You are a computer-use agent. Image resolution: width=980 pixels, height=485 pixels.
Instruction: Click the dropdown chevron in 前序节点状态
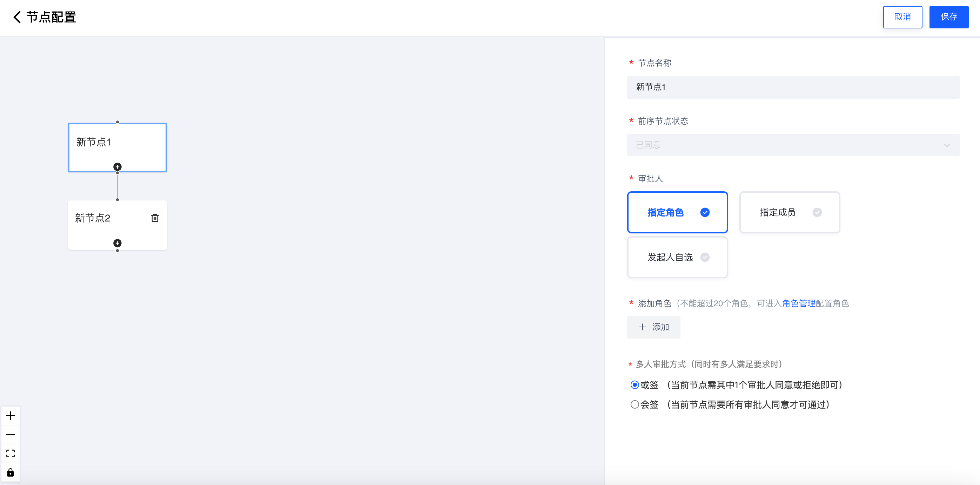click(947, 145)
